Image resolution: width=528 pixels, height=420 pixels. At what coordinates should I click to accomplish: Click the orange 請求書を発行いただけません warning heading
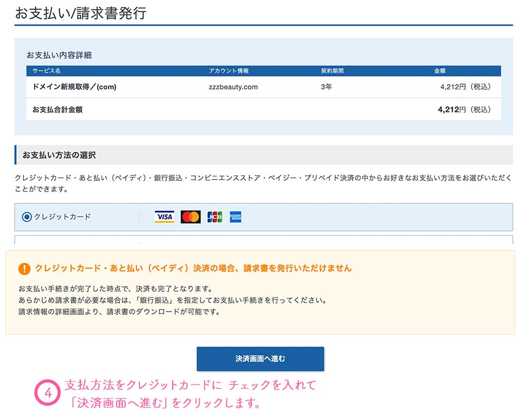(x=193, y=268)
